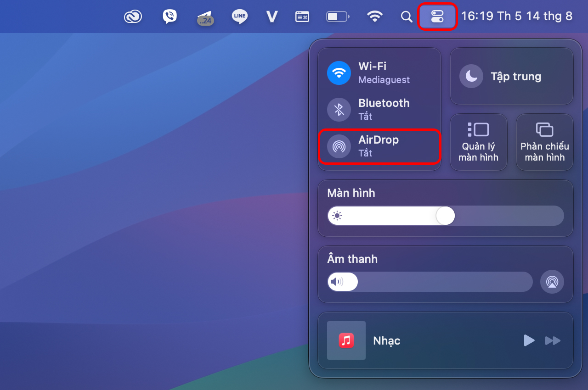Open Viber icon in menu bar
The image size is (588, 390).
(170, 17)
